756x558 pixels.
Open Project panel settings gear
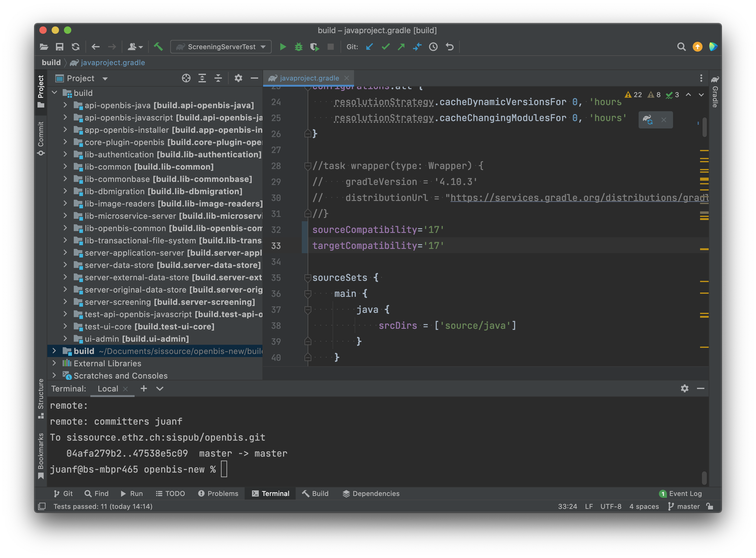point(238,78)
